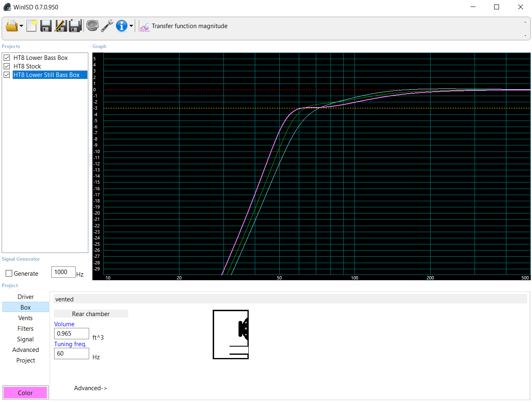
Task: Click the Hz unit beside tuning frequency
Action: (96, 357)
